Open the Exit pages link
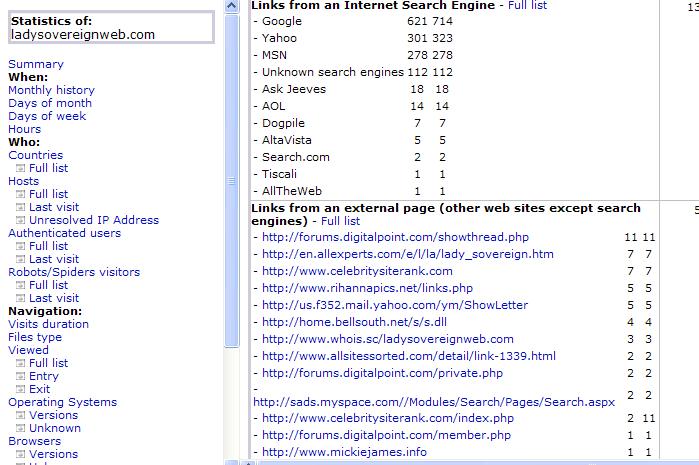The height and width of the screenshot is (465, 699). [x=40, y=389]
